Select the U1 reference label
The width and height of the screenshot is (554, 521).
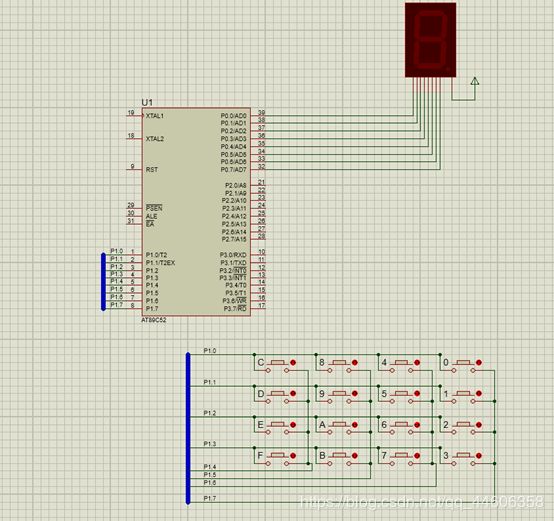(147, 102)
